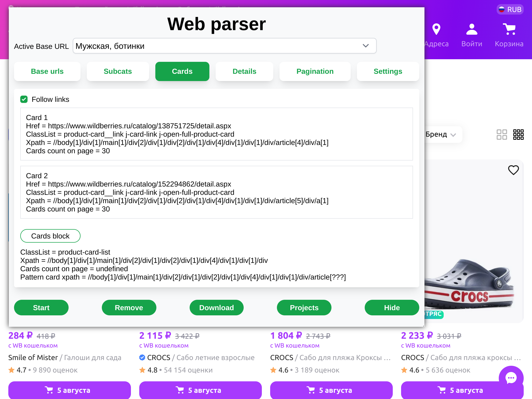Click the Download button
The image size is (532, 399).
click(216, 308)
